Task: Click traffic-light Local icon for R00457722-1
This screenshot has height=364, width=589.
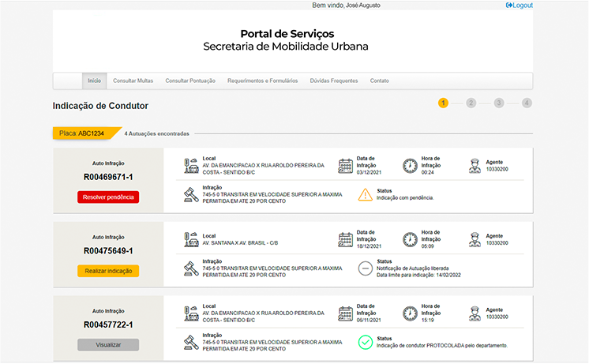Action: 192,313
